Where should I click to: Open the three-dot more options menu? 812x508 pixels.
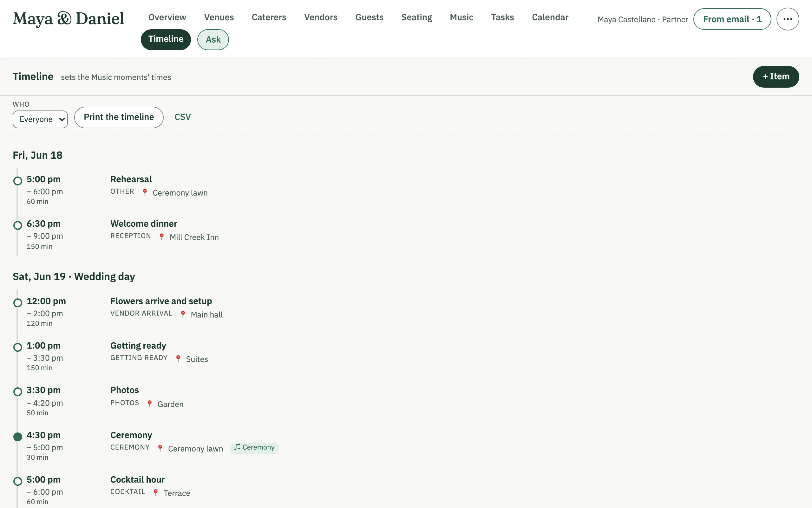(788, 19)
